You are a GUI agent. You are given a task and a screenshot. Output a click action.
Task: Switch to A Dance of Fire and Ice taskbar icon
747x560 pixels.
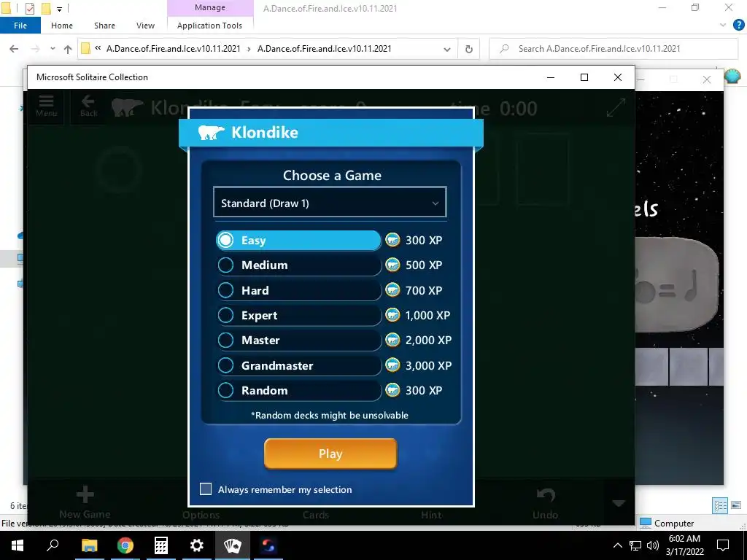268,545
